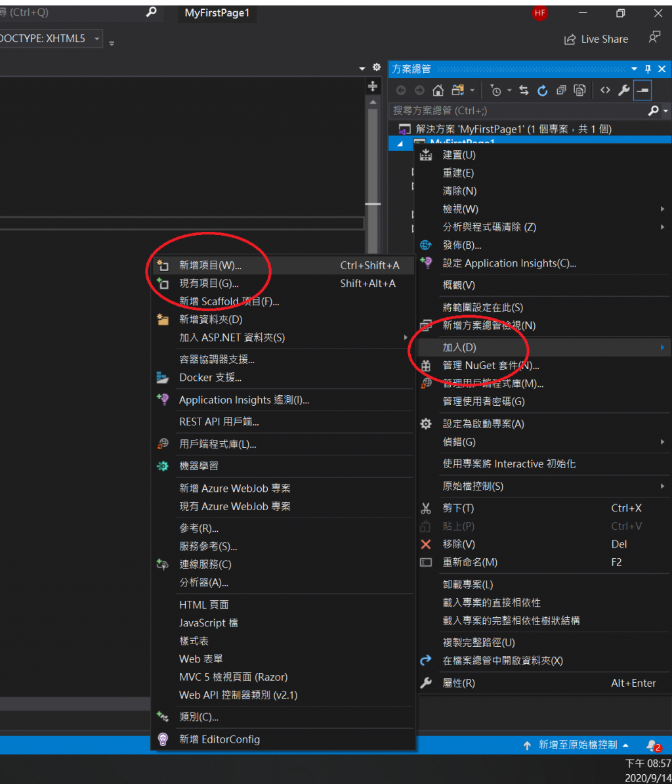The image size is (672, 784).
Task: Click the red X icon for 移除(V)
Action: (426, 544)
